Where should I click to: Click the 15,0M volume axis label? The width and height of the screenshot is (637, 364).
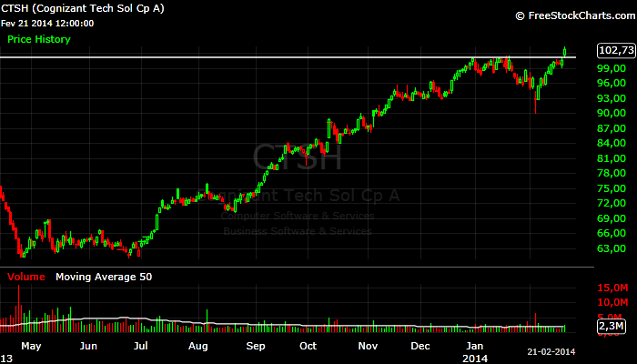612,288
